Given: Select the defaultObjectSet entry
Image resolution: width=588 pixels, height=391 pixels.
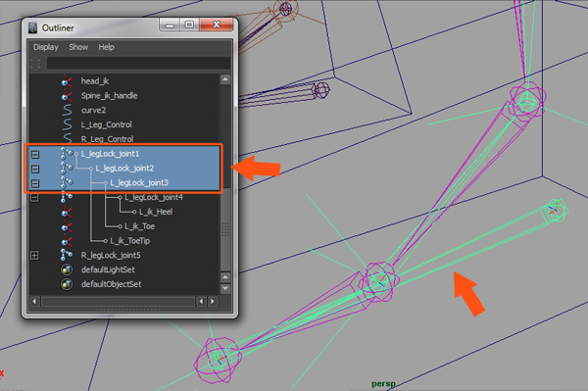Looking at the screenshot, I should (112, 284).
